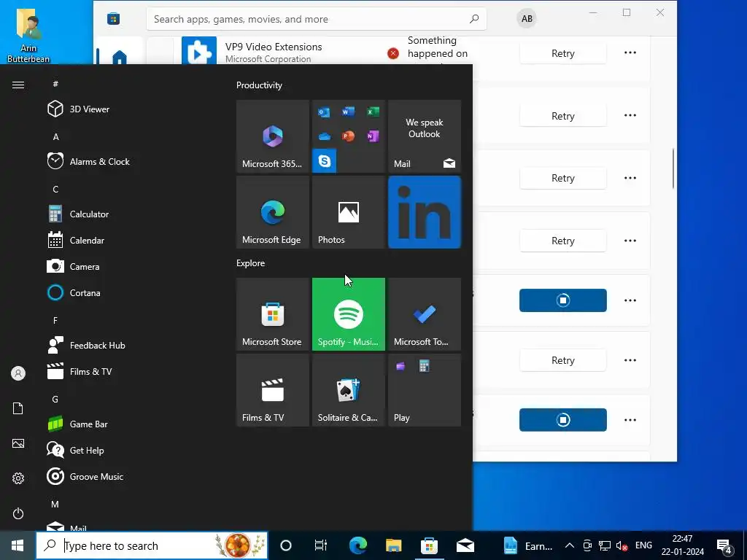Open Calculator from the app list
The image size is (747, 560).
click(x=77, y=214)
